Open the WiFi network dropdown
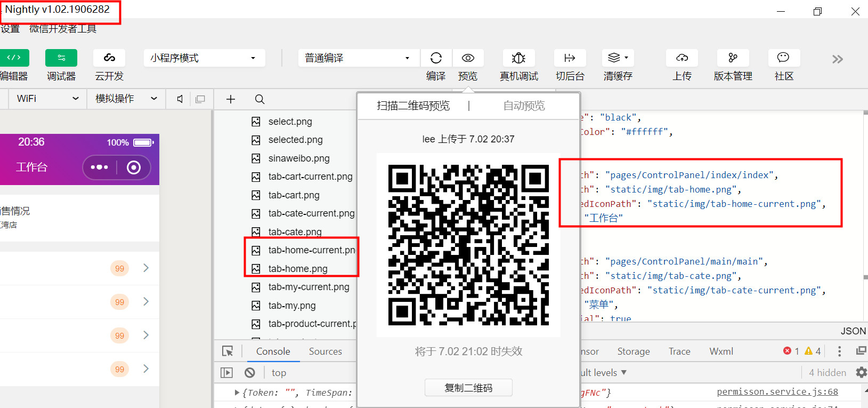This screenshot has width=868, height=408. coord(47,99)
